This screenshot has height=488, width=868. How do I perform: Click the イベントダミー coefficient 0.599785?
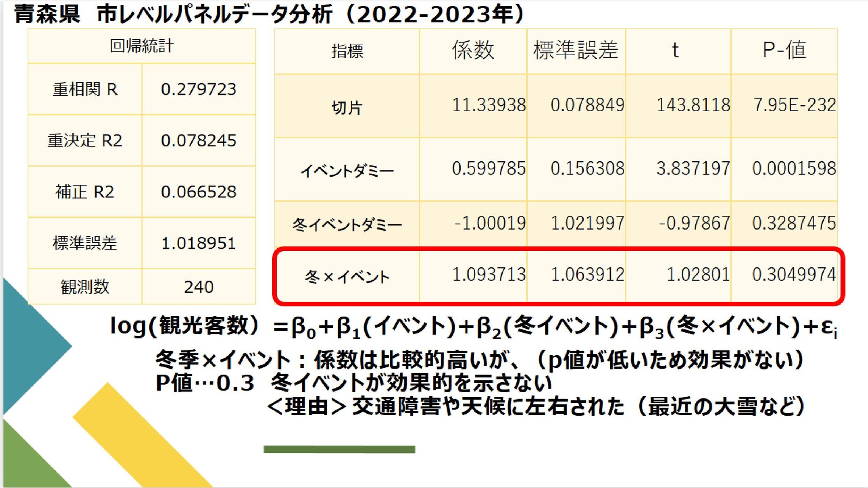point(488,169)
